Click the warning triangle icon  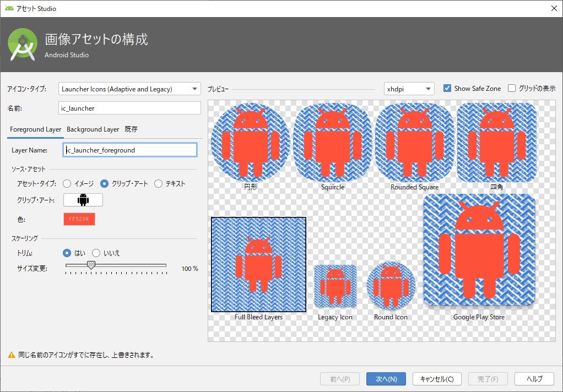(12, 355)
